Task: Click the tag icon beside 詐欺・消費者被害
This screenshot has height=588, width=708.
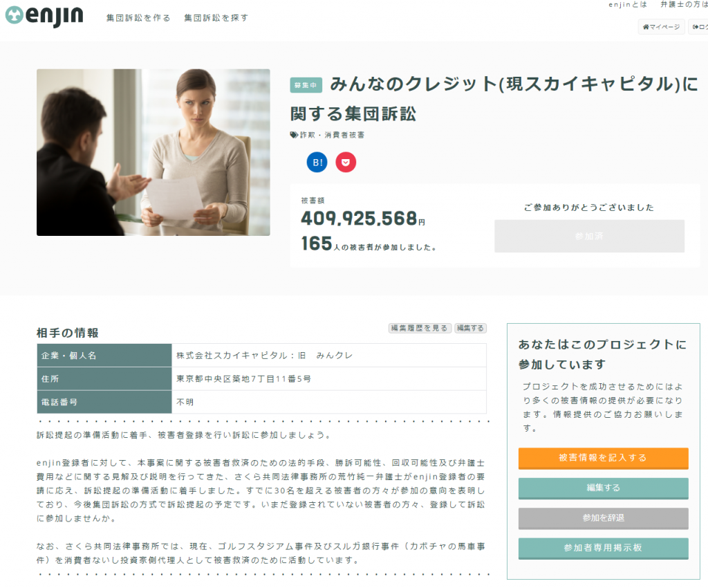Action: tap(294, 134)
